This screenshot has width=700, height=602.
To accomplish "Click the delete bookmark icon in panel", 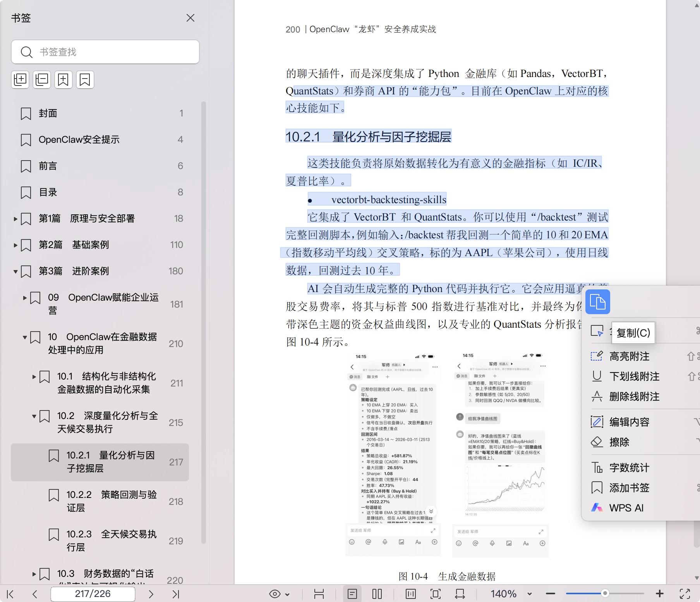I will click(85, 80).
